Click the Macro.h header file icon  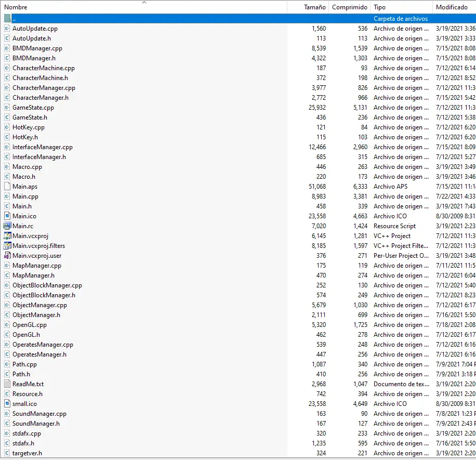click(7, 177)
